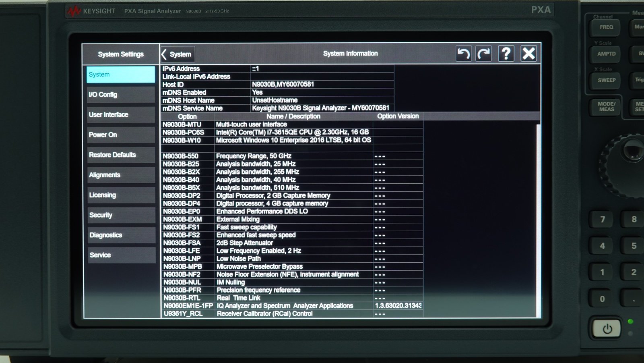The width and height of the screenshot is (644, 363).
Task: Open the I/O Config tab
Action: 121,95
